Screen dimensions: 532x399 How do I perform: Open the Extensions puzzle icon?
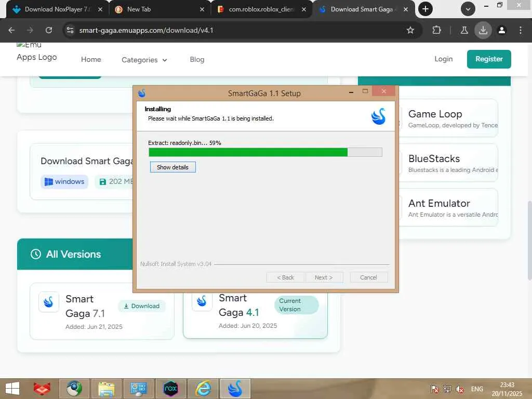click(436, 30)
